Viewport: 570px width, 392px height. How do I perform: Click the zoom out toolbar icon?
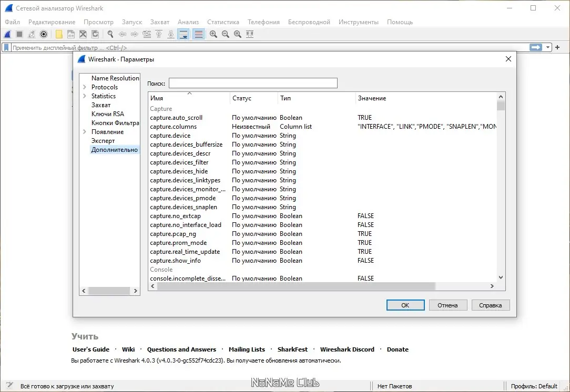tap(226, 34)
